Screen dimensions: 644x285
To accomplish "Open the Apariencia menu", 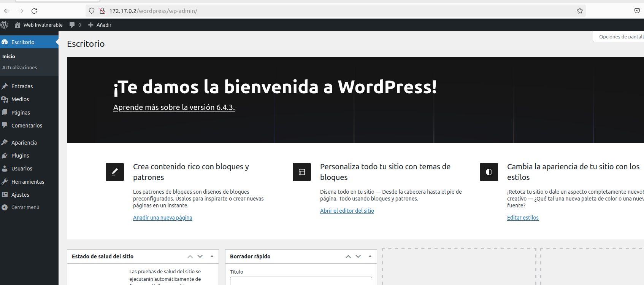I will [x=29, y=142].
